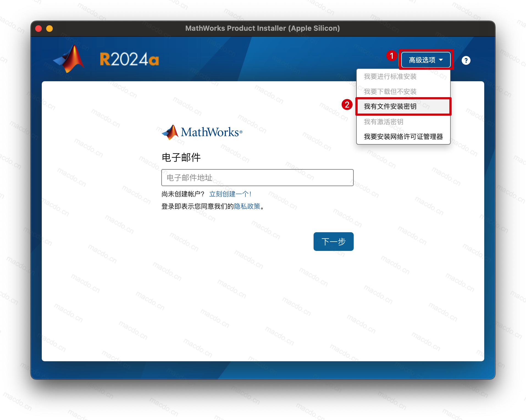The width and height of the screenshot is (526, 420).
Task: Click the chevron arrow on 高级选项
Action: coord(442,60)
